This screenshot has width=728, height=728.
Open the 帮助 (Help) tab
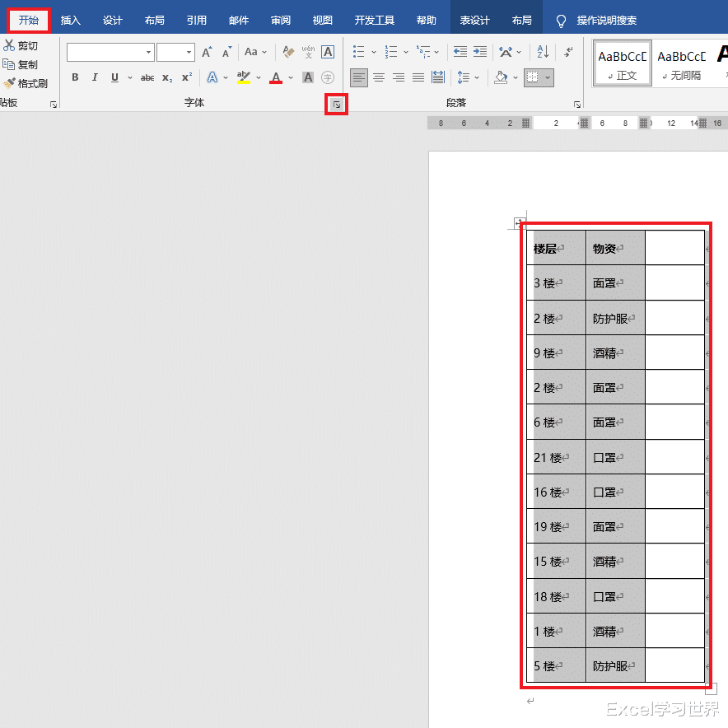click(x=427, y=20)
